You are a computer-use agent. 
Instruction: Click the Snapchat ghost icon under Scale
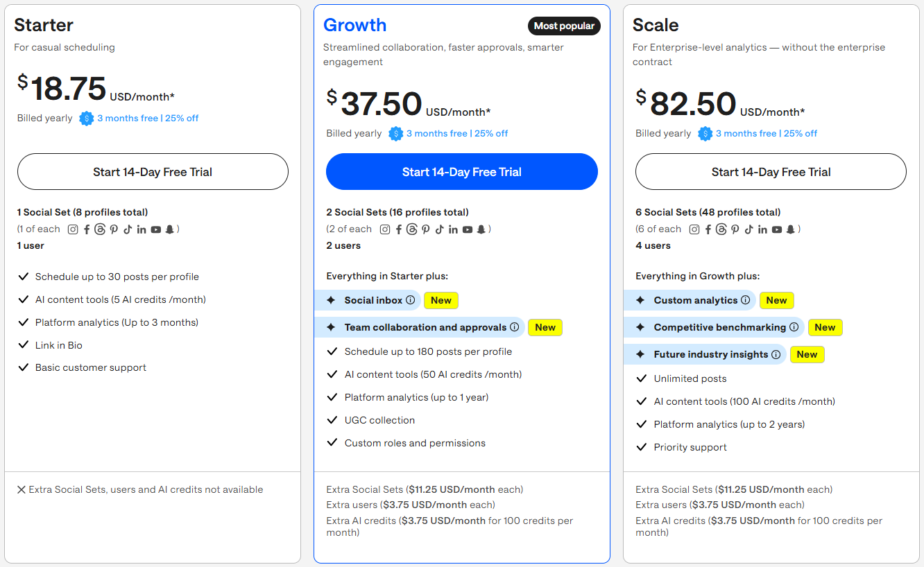(790, 229)
